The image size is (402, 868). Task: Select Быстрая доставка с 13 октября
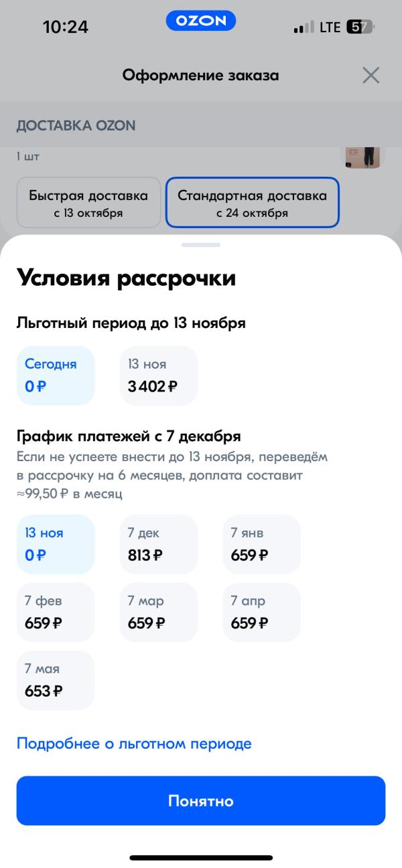coord(88,203)
